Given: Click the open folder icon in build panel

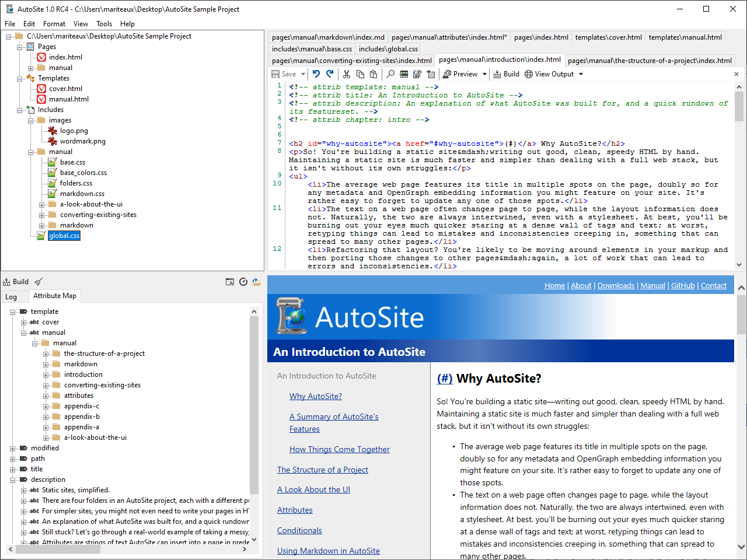Looking at the screenshot, I should [257, 282].
